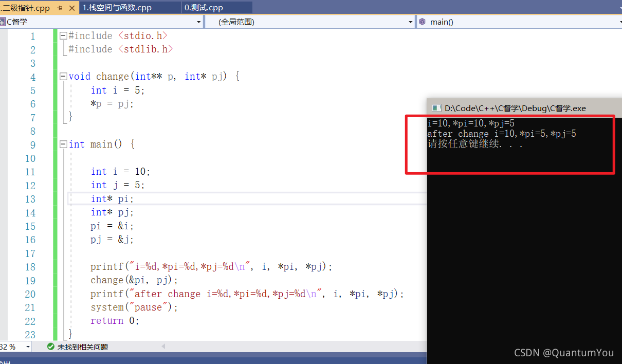
Task: Click the green check status icon
Action: tap(50, 347)
